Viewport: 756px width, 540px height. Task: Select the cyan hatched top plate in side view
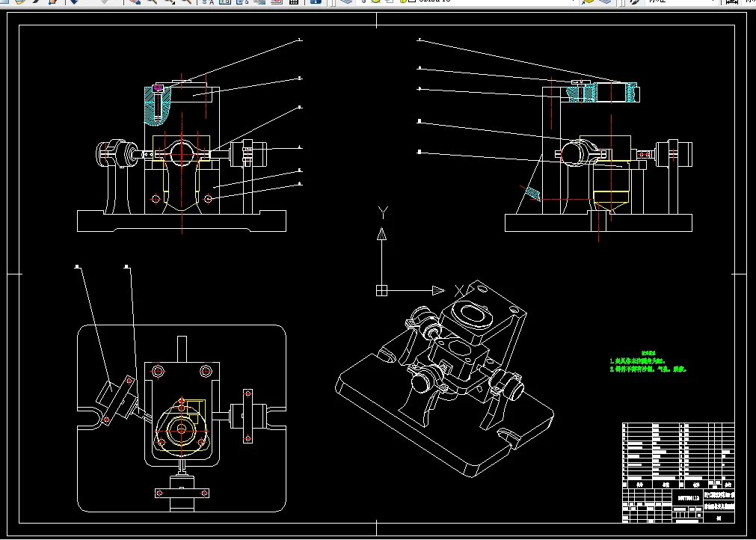click(603, 93)
